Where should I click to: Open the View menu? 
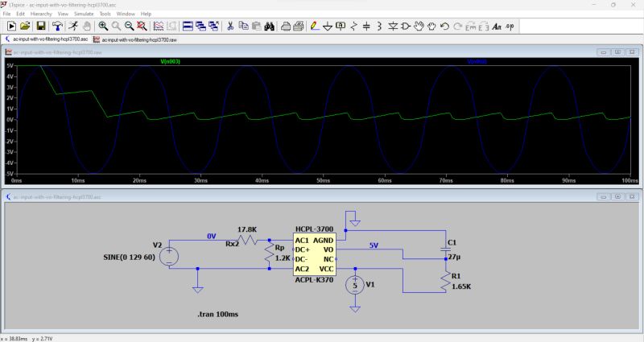[63, 14]
